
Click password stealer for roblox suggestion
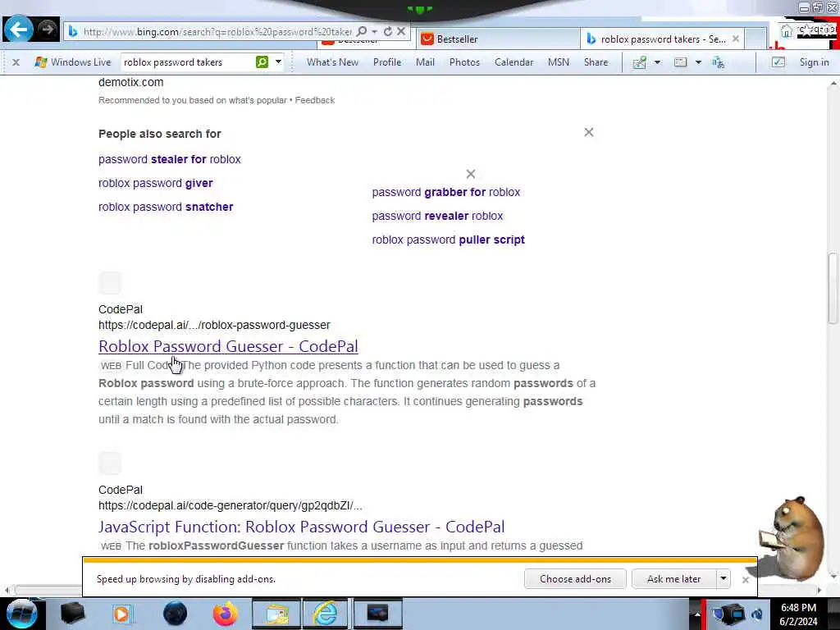169,159
